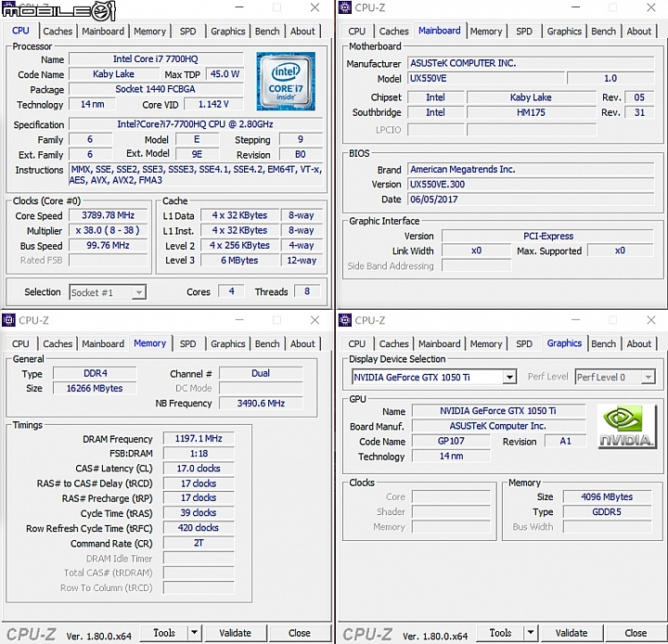Switch to Caches tab in the CPU window

pos(58,32)
